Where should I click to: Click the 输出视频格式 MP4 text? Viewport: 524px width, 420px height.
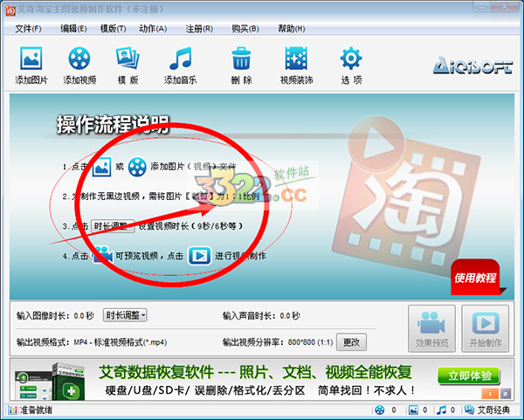(x=92, y=342)
